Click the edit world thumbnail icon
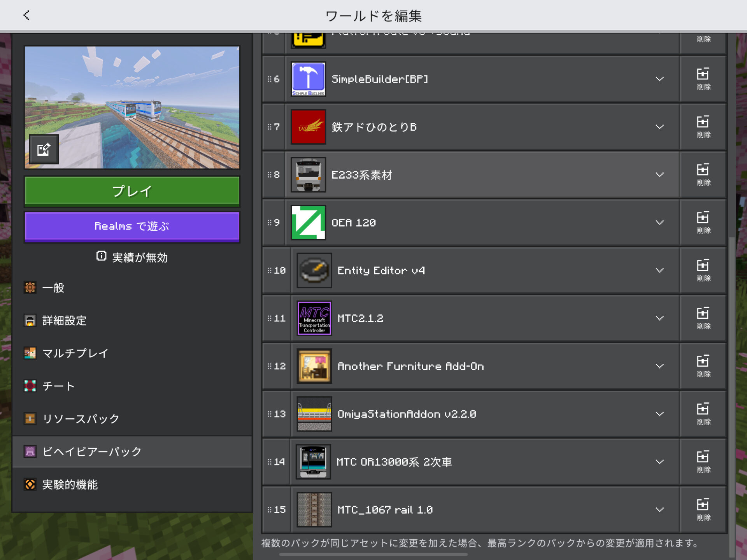The width and height of the screenshot is (747, 560). [x=44, y=149]
